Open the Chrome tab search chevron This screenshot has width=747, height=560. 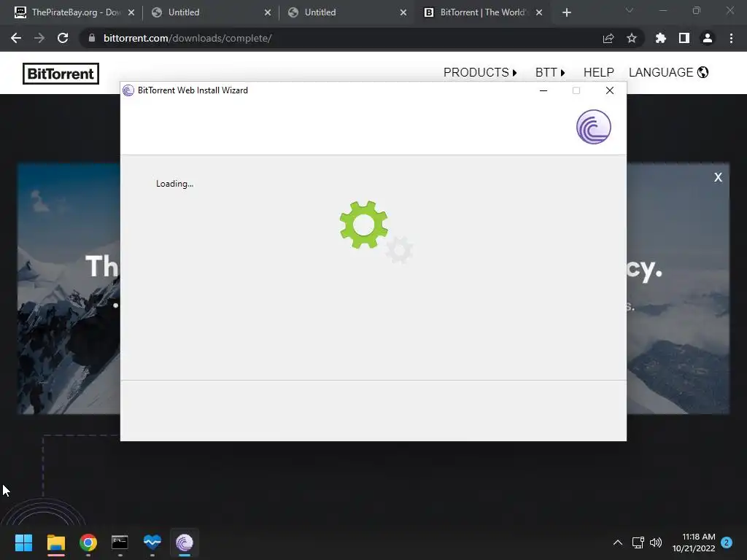[x=630, y=10]
